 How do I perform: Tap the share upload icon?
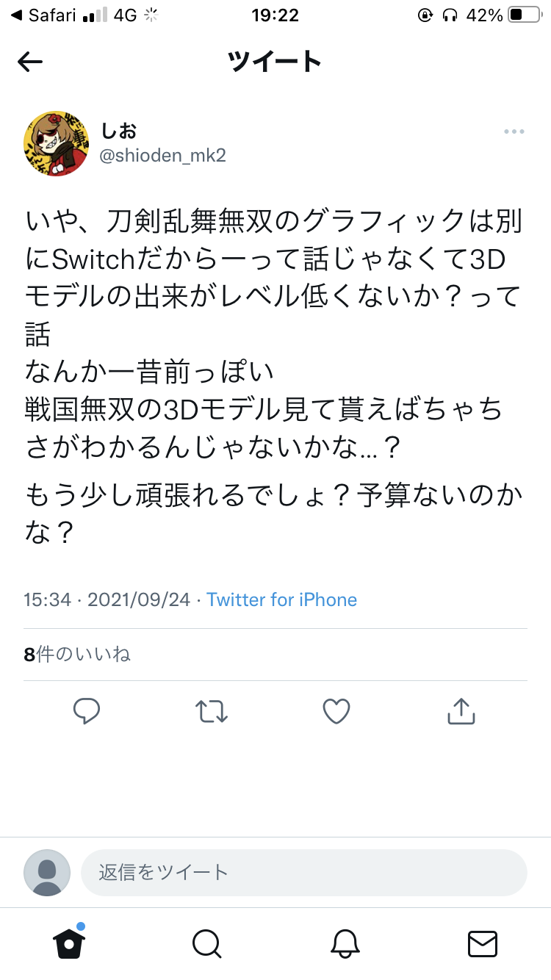[x=461, y=711]
